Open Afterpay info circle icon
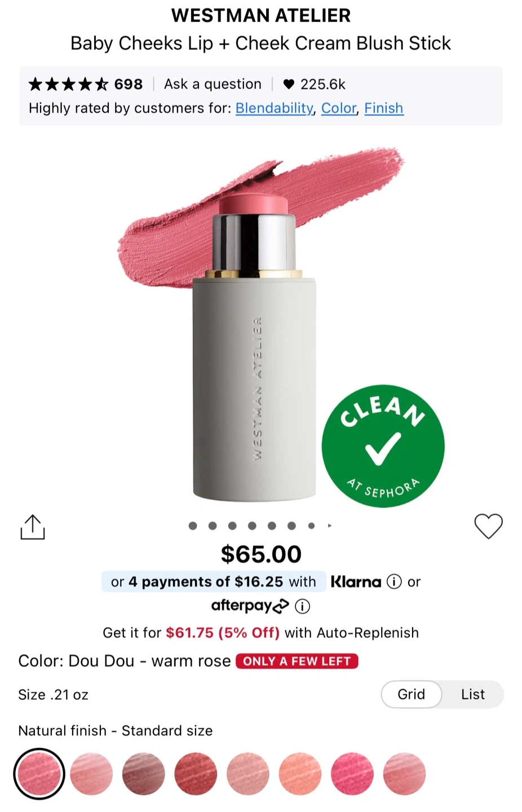This screenshot has height=812, width=522. coord(303,607)
